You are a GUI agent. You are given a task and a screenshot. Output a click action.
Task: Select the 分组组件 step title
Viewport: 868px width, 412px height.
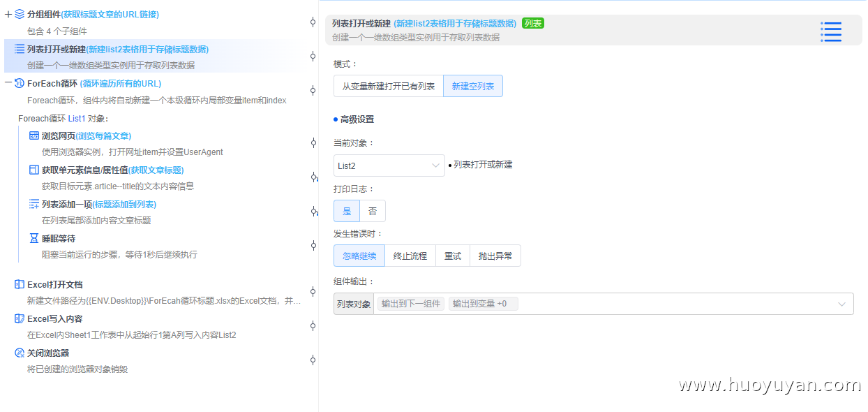[93, 14]
